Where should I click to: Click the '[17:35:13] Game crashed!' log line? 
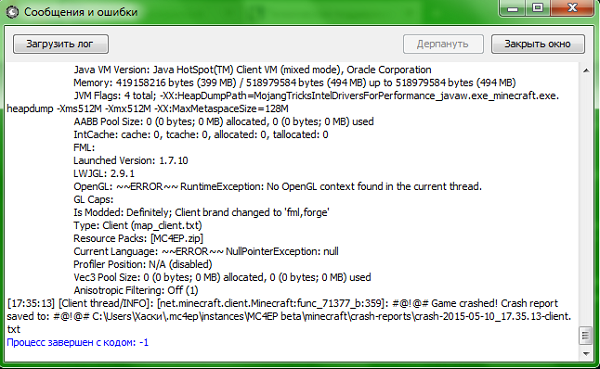pos(283,303)
